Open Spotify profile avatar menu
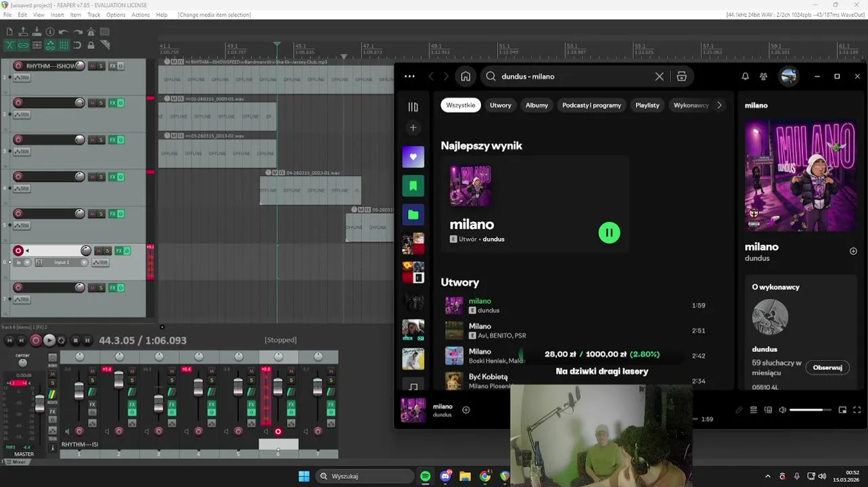Image resolution: width=868 pixels, height=487 pixels. [789, 76]
